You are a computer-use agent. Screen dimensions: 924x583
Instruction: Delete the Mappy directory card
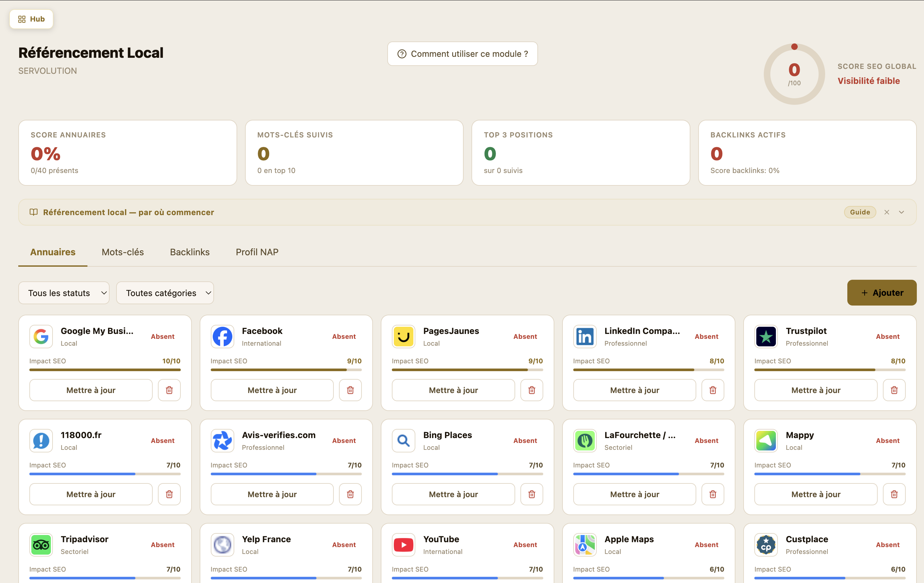894,494
